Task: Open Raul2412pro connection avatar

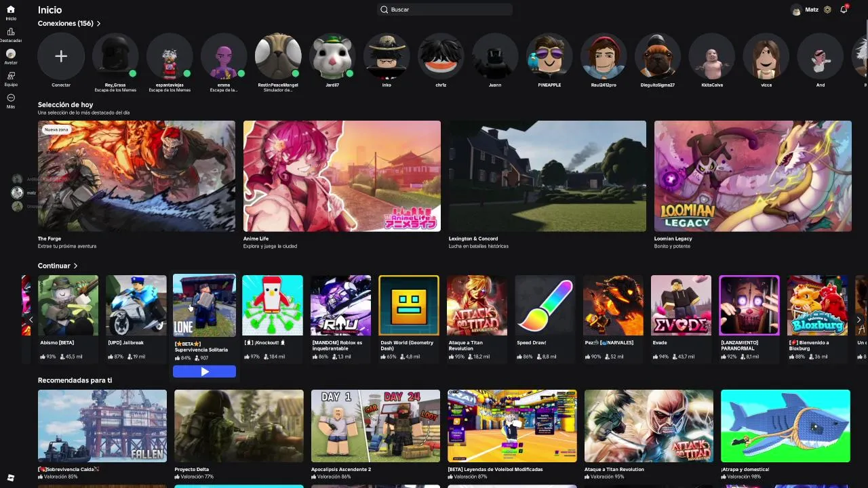Action: 604,56
